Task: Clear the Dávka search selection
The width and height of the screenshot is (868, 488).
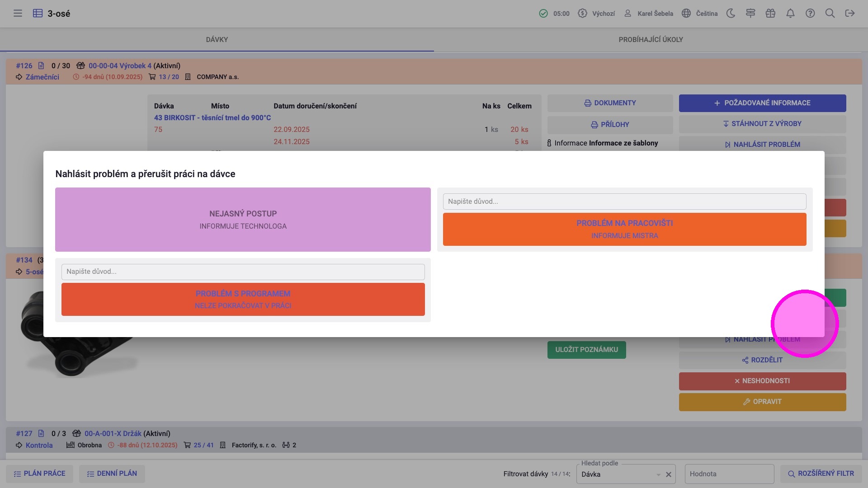Action: [x=669, y=474]
